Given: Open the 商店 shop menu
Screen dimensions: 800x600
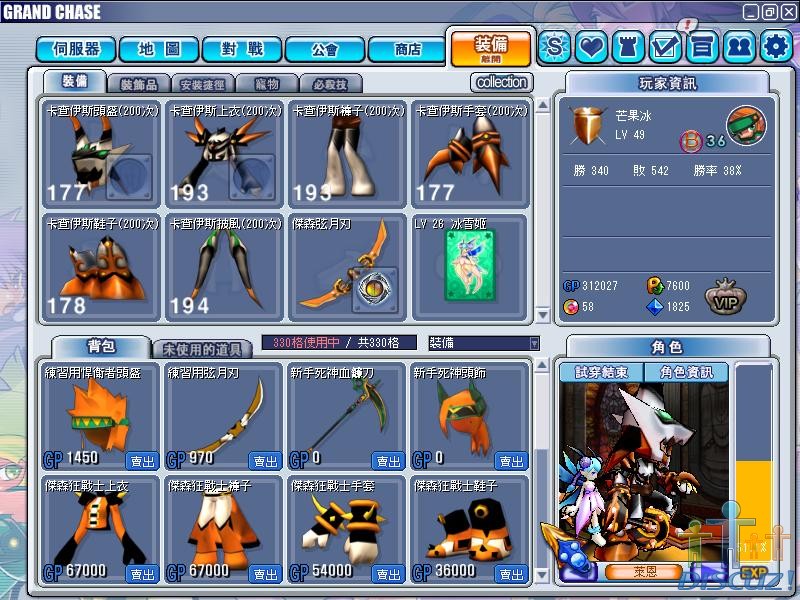Looking at the screenshot, I should click(408, 49).
